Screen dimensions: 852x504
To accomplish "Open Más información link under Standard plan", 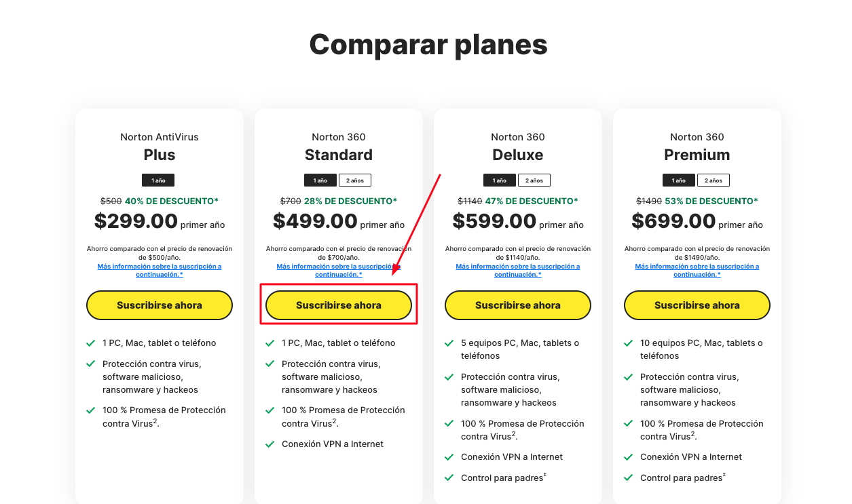I will tap(339, 271).
